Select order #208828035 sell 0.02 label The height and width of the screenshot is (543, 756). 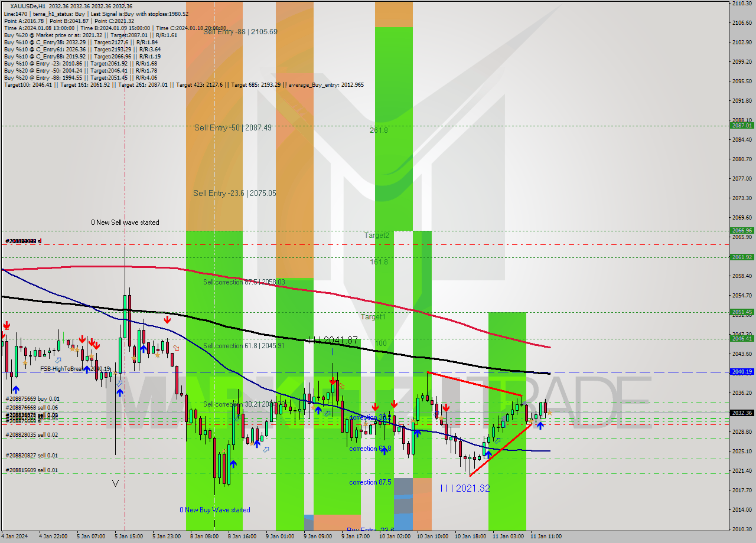click(32, 434)
